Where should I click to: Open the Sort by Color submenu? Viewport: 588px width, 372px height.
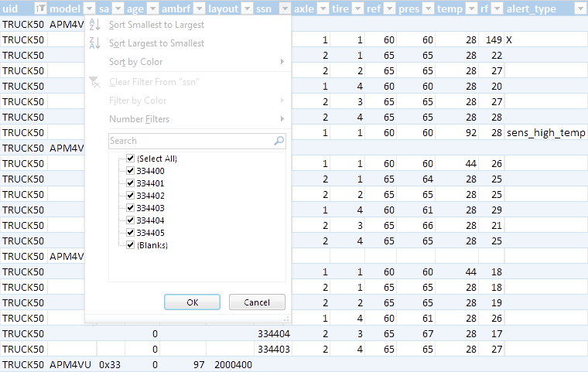coord(188,62)
